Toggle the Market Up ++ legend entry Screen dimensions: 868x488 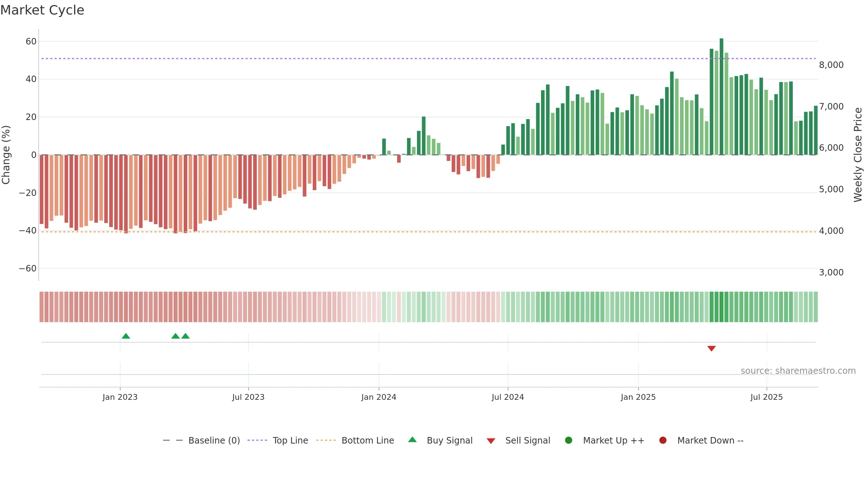tap(605, 440)
